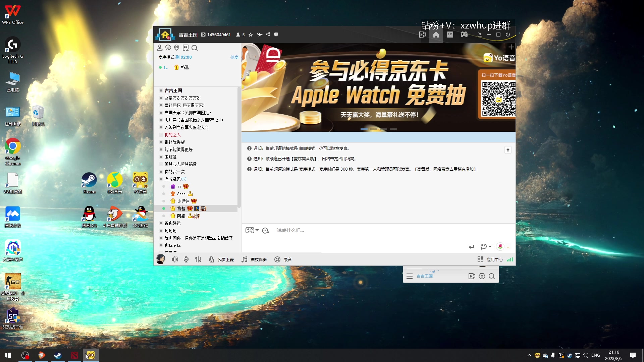The image size is (644, 362).
Task: Send a flower gift icon
Action: click(500, 247)
